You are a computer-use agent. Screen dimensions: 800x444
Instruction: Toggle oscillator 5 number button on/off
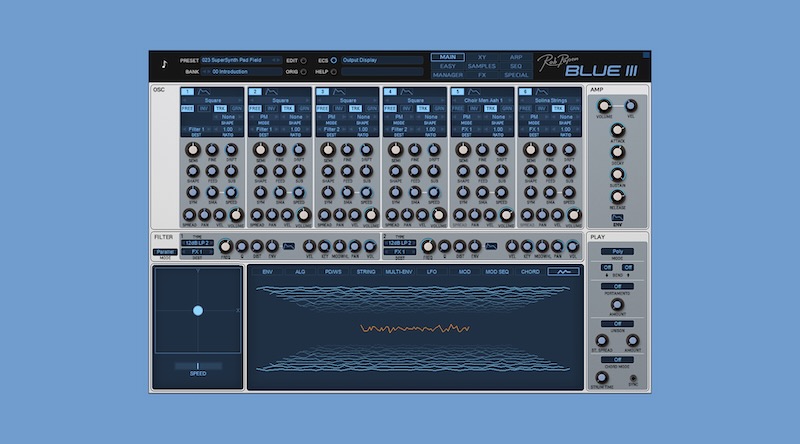coord(458,92)
